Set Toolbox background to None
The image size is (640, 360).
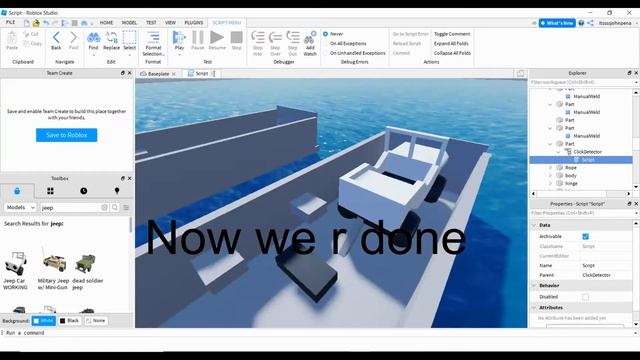[x=96, y=321]
